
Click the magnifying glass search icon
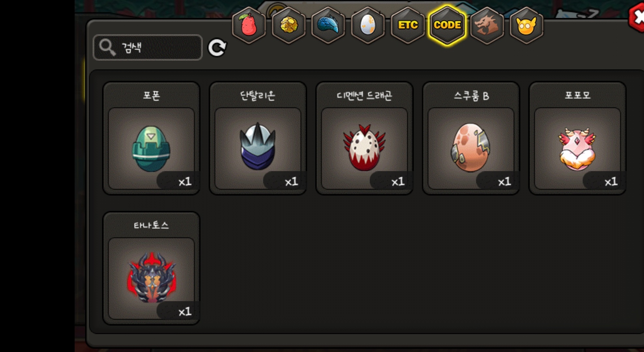tap(107, 48)
